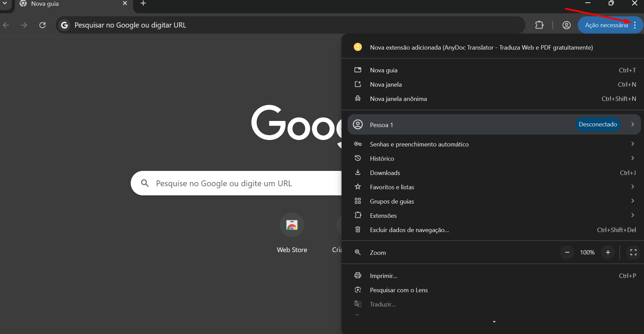Expand the Extensões submenu chevron

632,215
